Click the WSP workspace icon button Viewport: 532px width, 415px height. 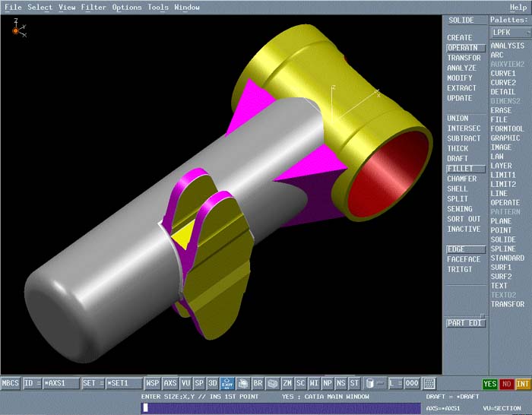[153, 384]
